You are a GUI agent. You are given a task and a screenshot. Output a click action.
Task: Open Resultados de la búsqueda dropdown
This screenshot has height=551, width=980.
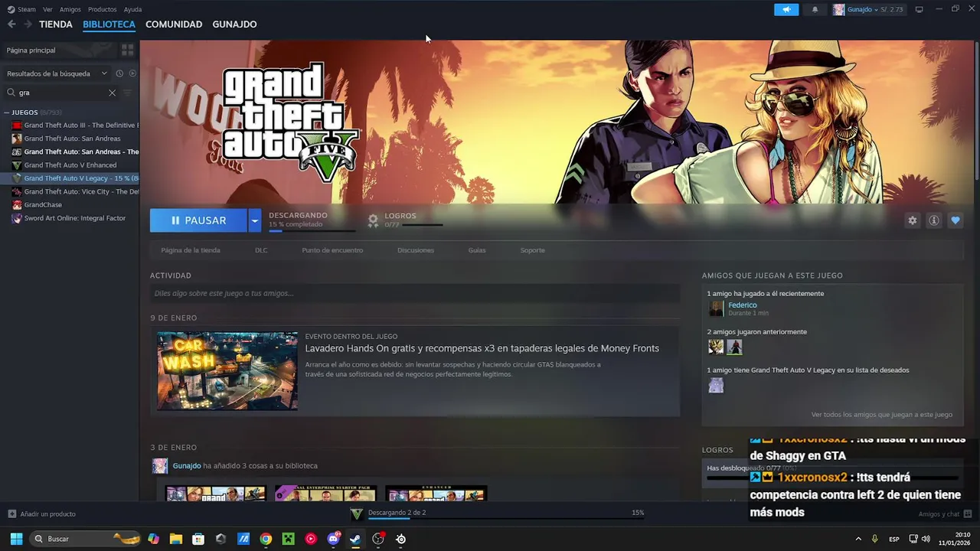(x=57, y=73)
